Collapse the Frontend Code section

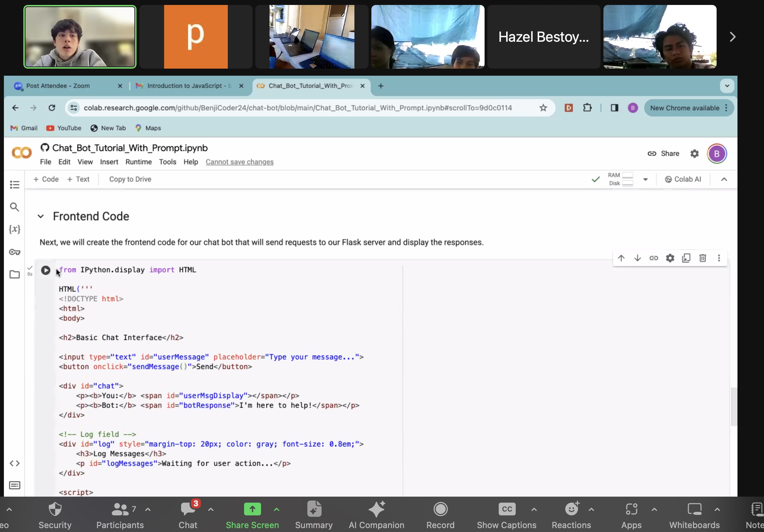[x=40, y=216]
